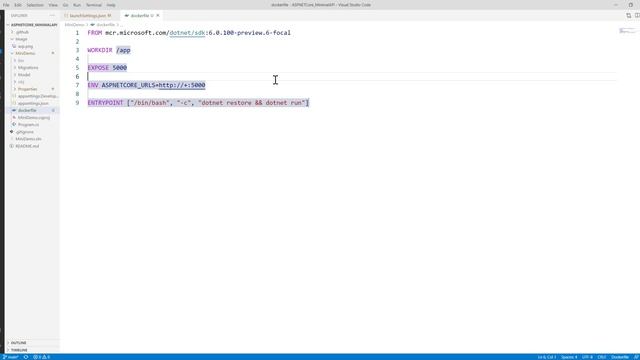Open the Go menu

point(65,5)
